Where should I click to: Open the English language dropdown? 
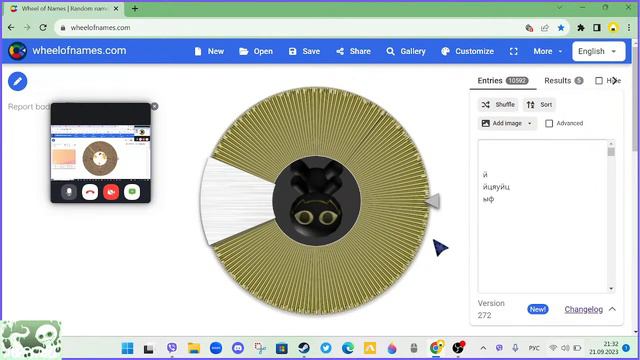598,51
